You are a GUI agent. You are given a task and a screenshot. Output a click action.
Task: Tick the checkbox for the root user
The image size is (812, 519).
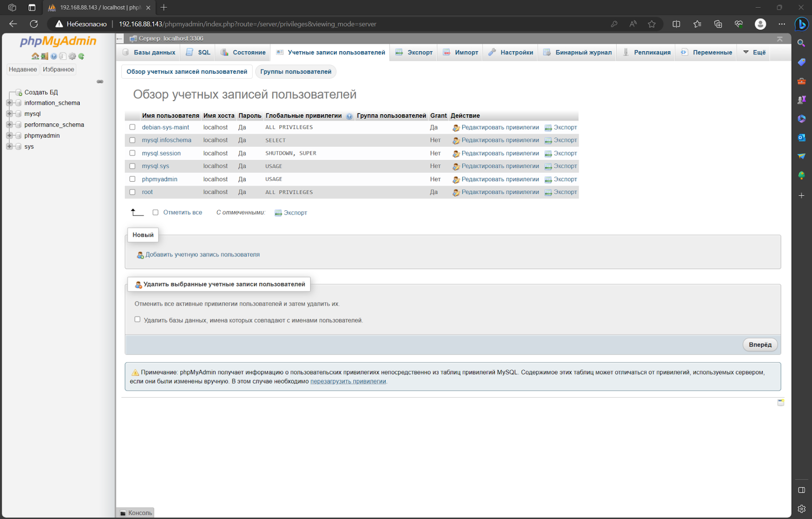pos(132,192)
